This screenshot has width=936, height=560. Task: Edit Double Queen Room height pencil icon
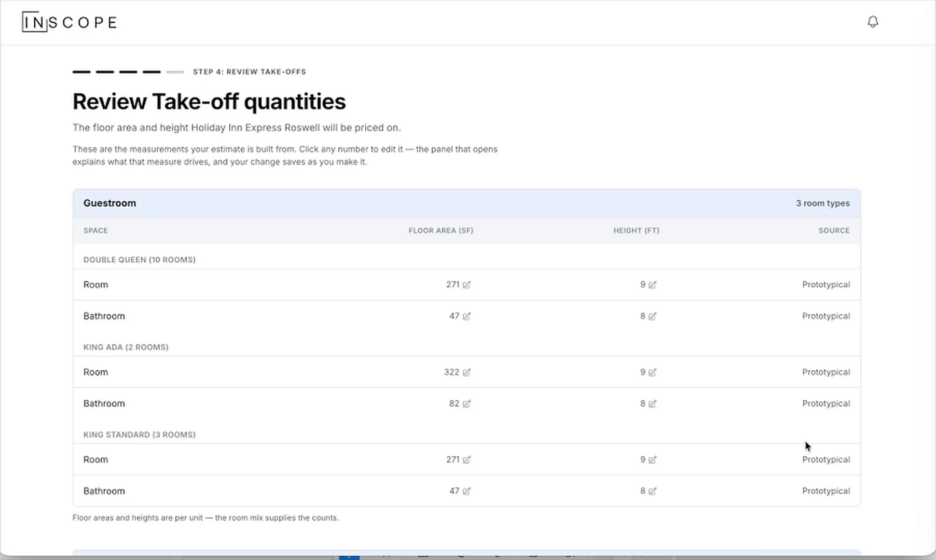[652, 285]
